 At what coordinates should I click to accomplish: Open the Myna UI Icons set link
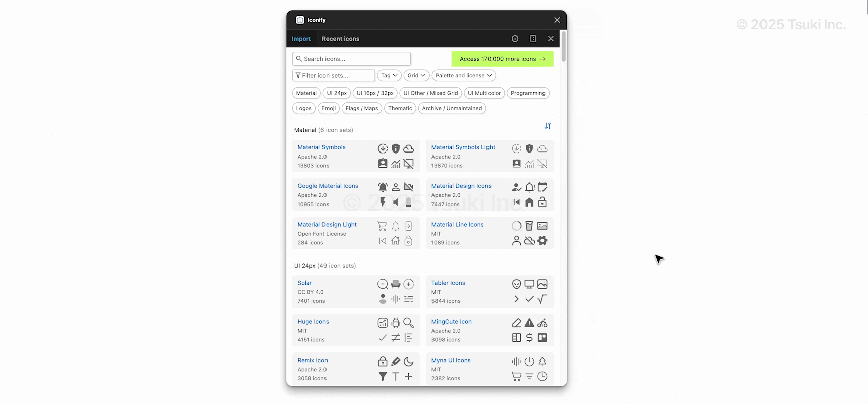tap(451, 360)
